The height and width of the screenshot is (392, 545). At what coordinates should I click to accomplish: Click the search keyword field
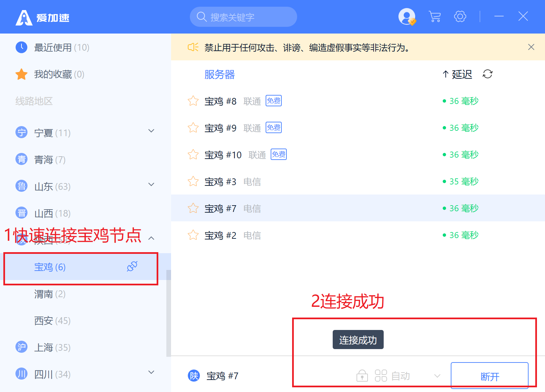243,17
